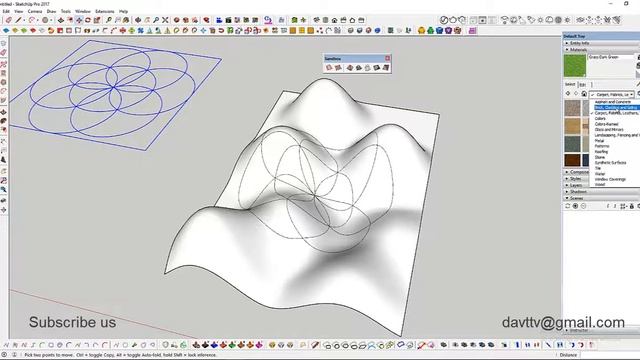This screenshot has height=360, width=640.
Task: Select the Sandbox Smoove tool
Action: coord(350,68)
